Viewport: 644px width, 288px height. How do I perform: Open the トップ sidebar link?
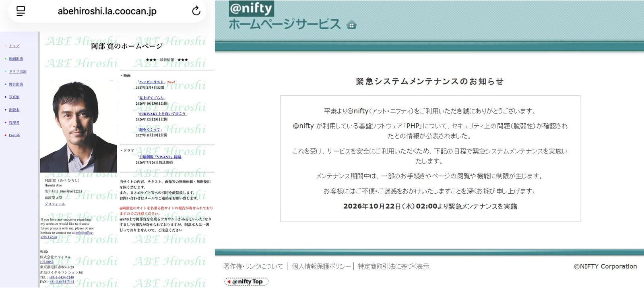click(14, 46)
